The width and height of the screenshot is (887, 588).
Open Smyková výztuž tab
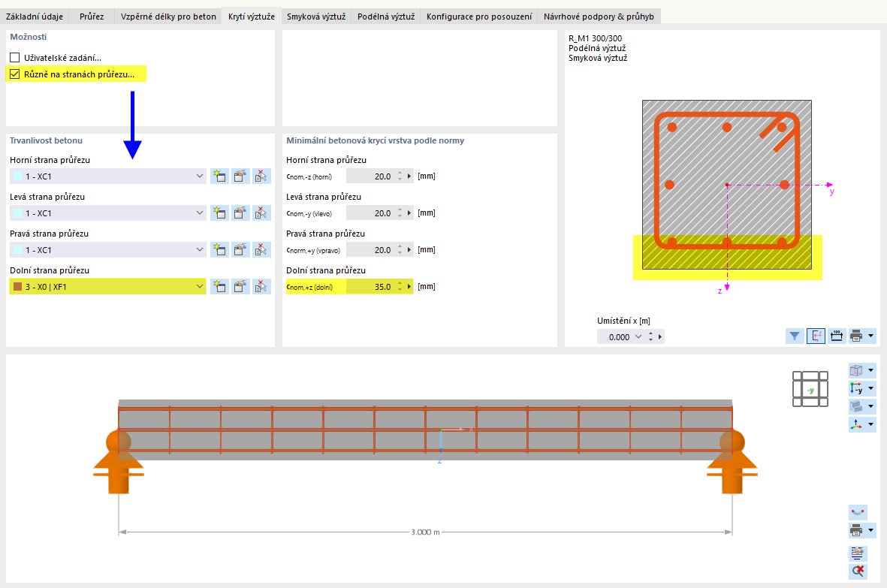pos(315,17)
